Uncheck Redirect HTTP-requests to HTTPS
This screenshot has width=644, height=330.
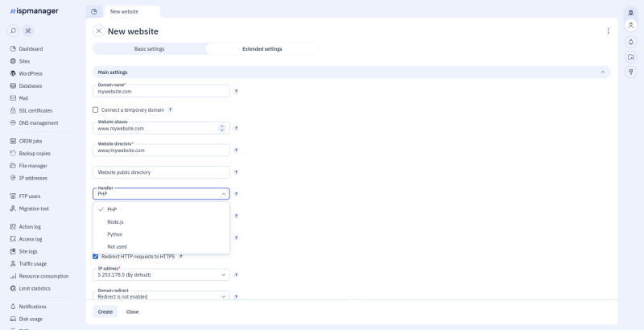pyautogui.click(x=95, y=257)
